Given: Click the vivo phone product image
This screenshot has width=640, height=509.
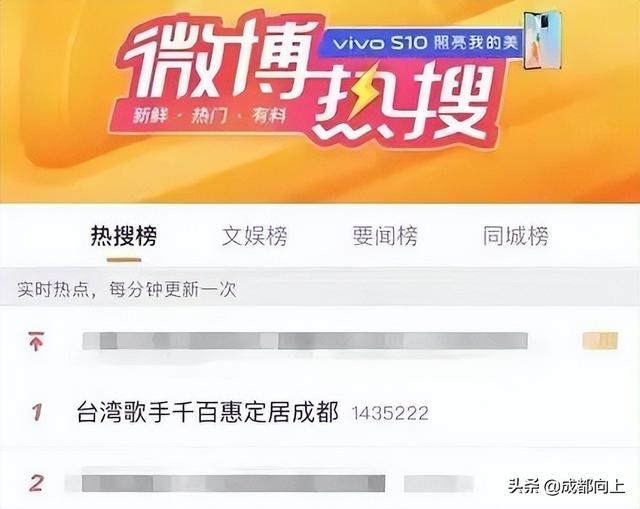Looking at the screenshot, I should (x=543, y=40).
